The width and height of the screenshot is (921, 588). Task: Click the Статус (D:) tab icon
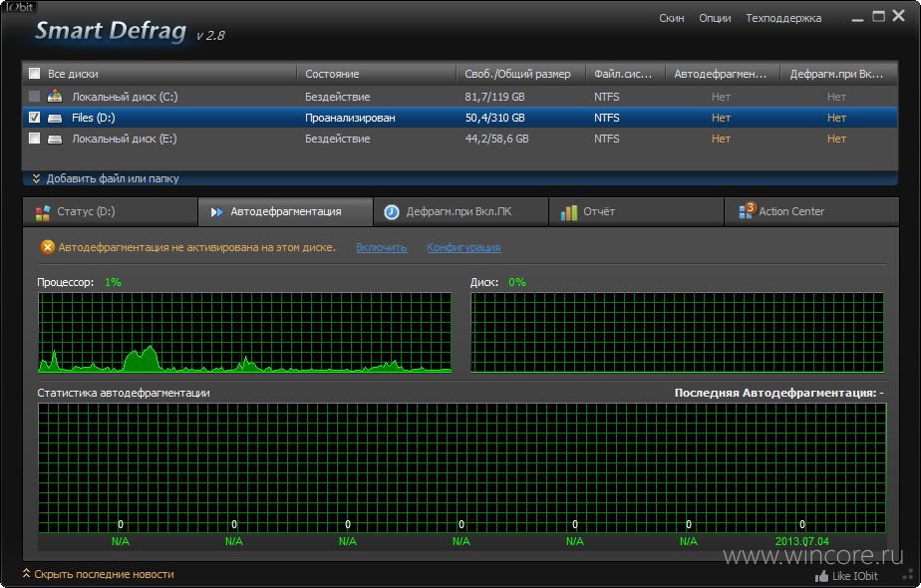(x=42, y=212)
